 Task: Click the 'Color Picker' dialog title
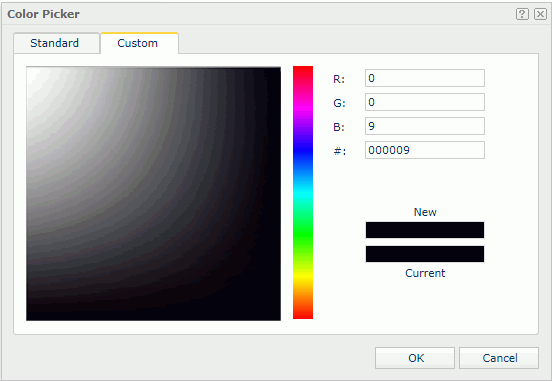[x=43, y=14]
